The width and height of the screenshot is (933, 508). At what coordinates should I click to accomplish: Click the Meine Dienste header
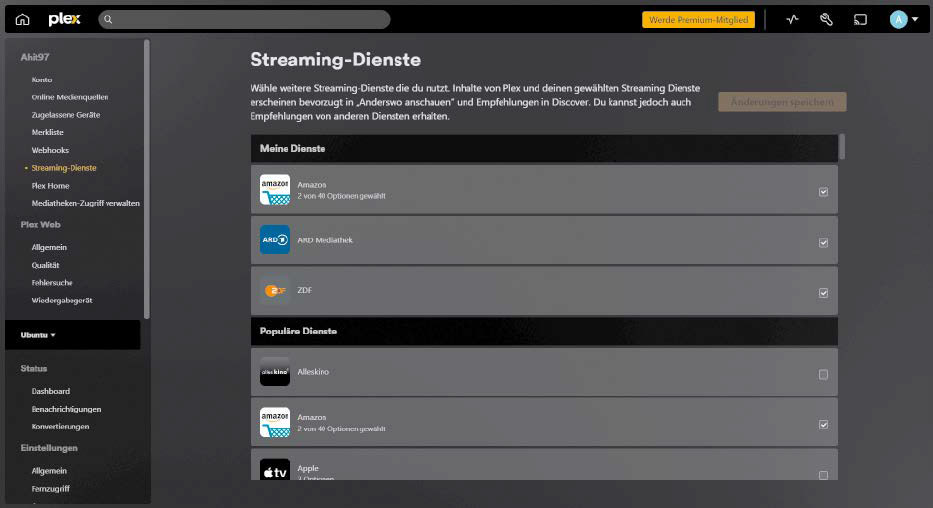544,148
